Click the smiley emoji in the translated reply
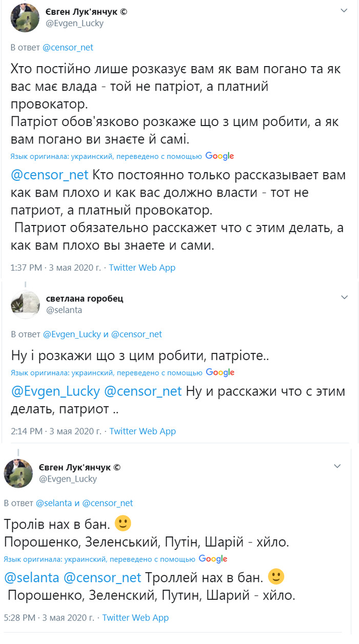Viewport: 359px width, 644px height. 276,577
